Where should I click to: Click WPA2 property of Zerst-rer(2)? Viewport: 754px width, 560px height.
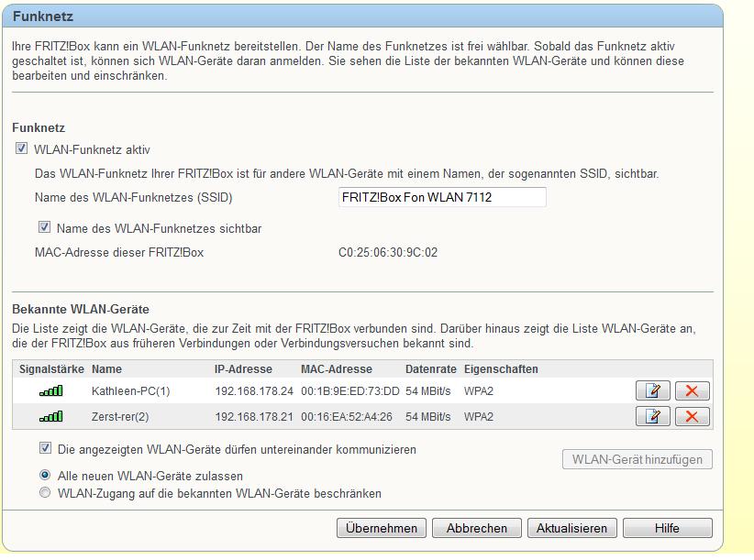479,416
